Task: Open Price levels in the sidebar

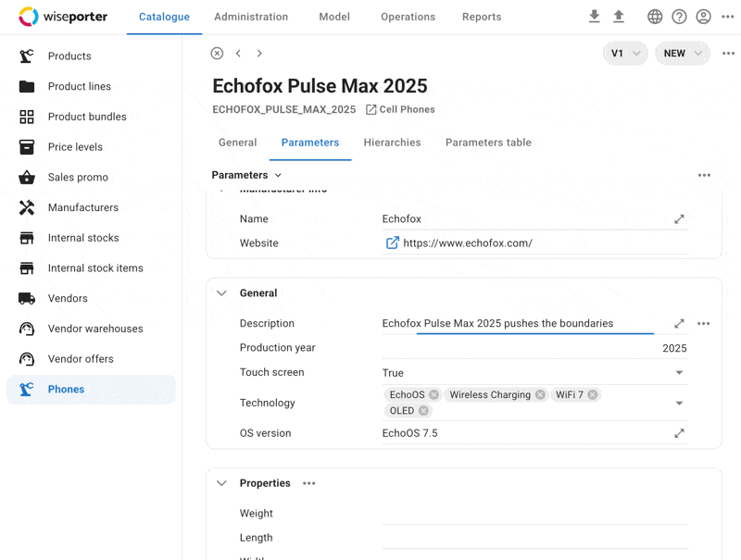Action: click(91, 147)
